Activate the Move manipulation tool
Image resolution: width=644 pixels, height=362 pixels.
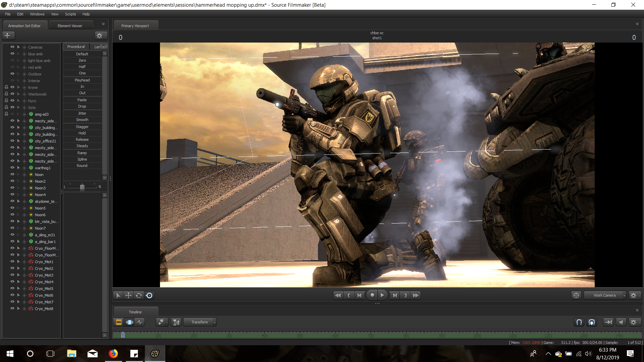pyautogui.click(x=128, y=295)
